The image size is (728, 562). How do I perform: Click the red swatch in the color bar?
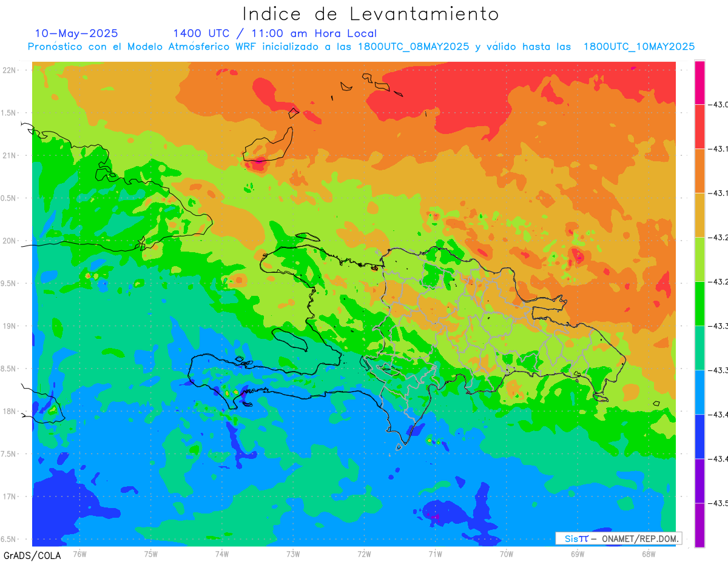click(x=699, y=127)
